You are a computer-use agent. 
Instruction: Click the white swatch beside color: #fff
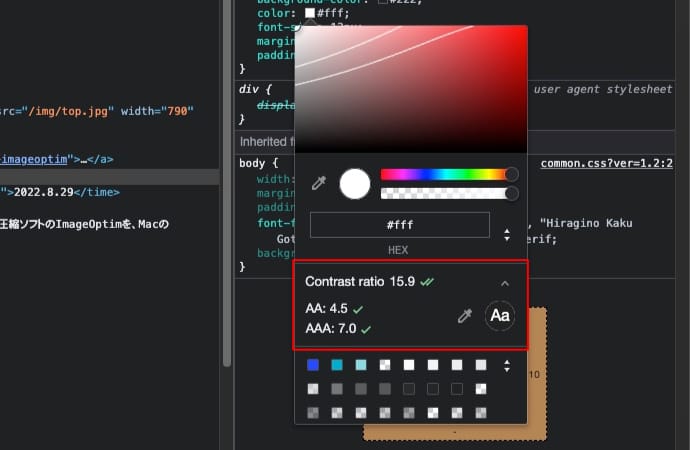click(x=310, y=14)
